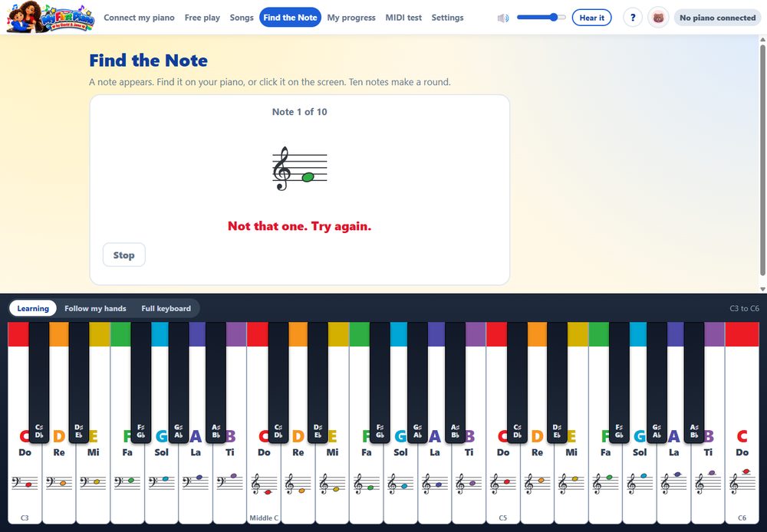767x532 pixels.
Task: Play the Fa key in the C5 octave
Action: [606, 481]
